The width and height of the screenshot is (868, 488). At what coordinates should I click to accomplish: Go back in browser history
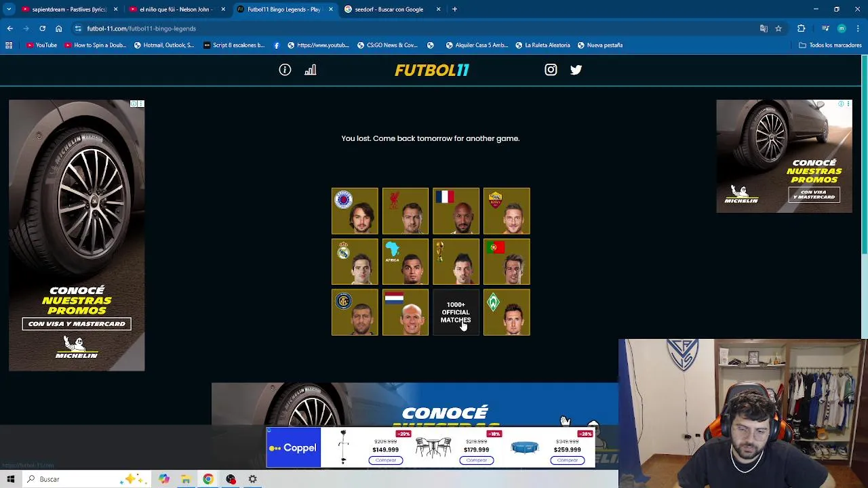tap(10, 28)
